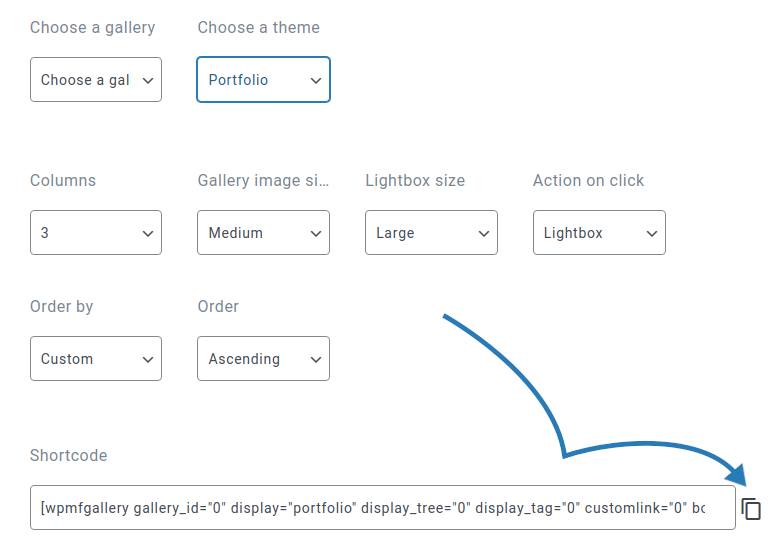Click the chevron arrow beside Portfolio
This screenshot has width=780, height=545.
316,80
